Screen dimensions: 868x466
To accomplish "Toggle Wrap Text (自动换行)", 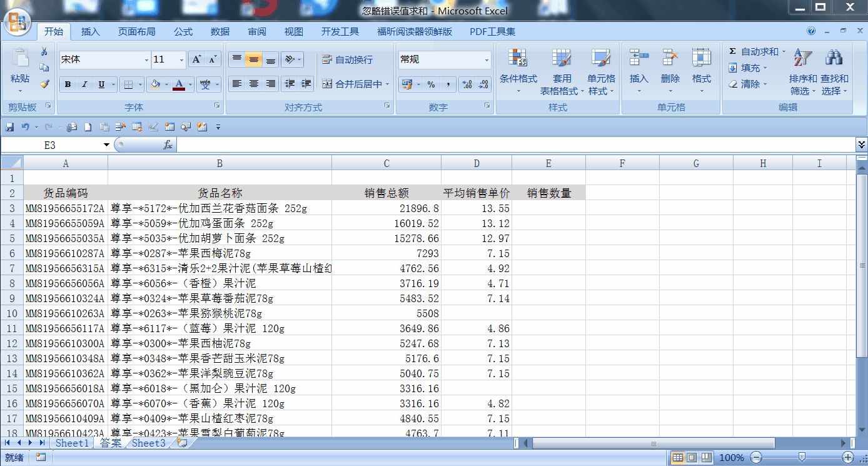I will pos(348,59).
